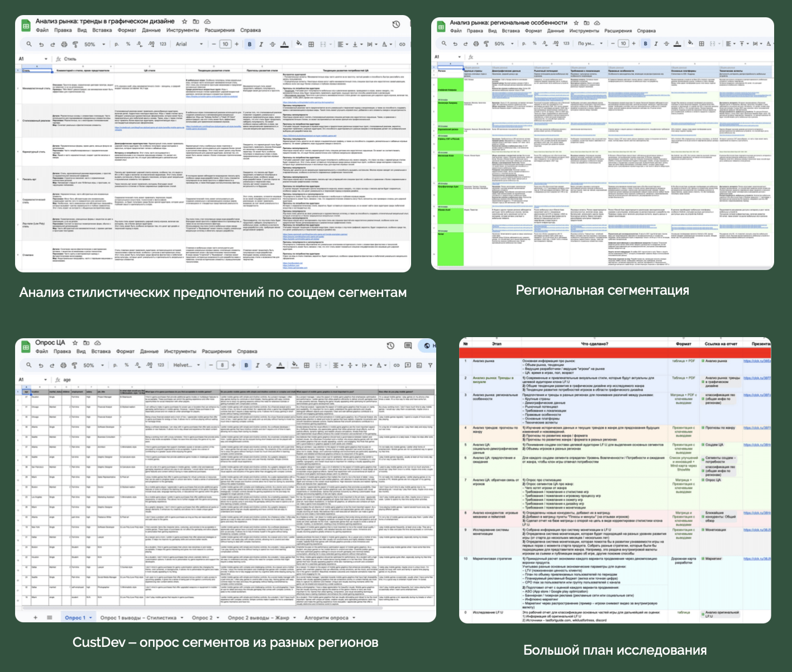Open the Файл menu in the design trends spreadsheet
This screenshot has width=792, height=672.
[42, 30]
